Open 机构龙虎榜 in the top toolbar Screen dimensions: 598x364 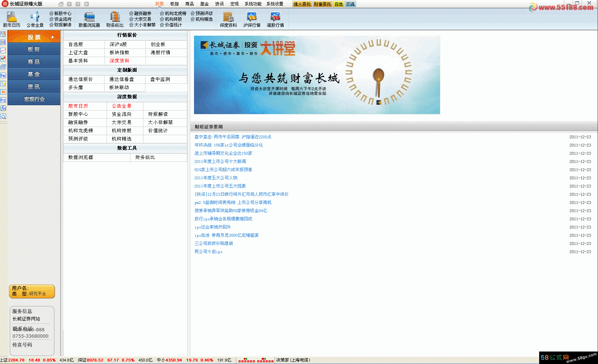[173, 14]
